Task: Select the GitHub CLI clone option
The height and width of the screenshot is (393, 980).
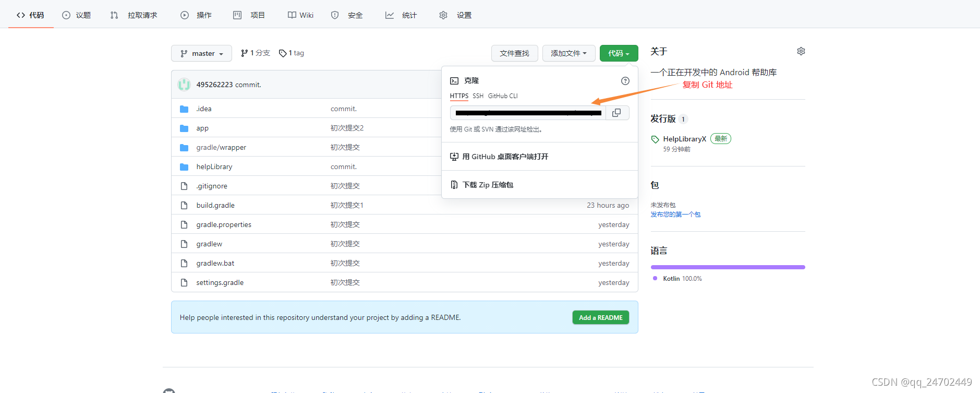Action: tap(503, 96)
